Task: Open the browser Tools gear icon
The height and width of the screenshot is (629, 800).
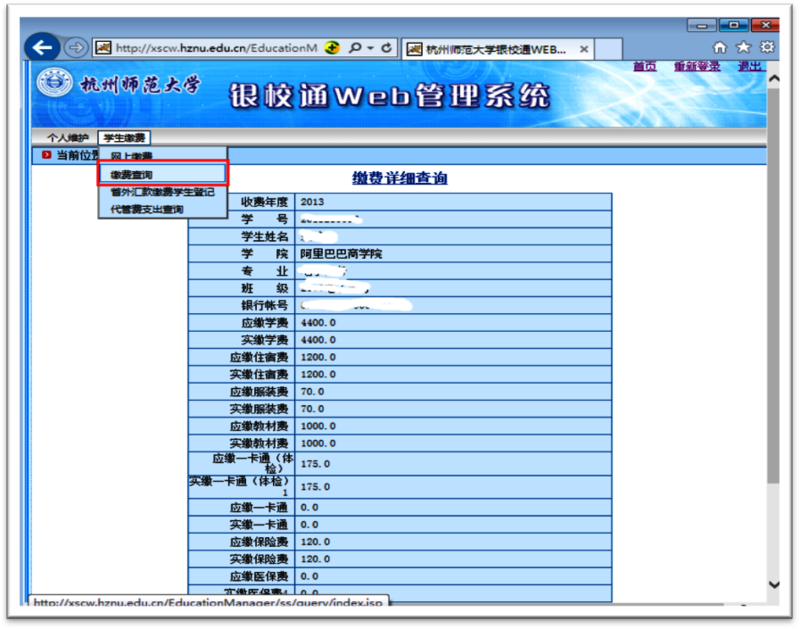Action: pos(767,47)
